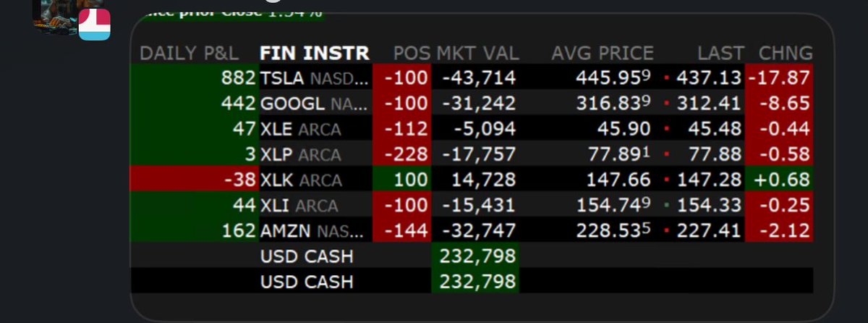This screenshot has height=323, width=868.
Task: Click the CHNG column header
Action: coord(786,53)
